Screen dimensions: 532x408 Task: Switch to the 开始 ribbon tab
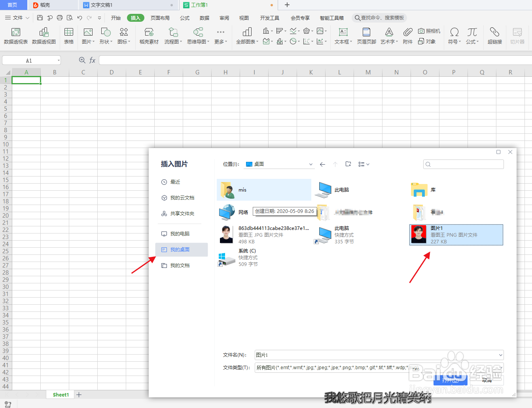(x=115, y=18)
